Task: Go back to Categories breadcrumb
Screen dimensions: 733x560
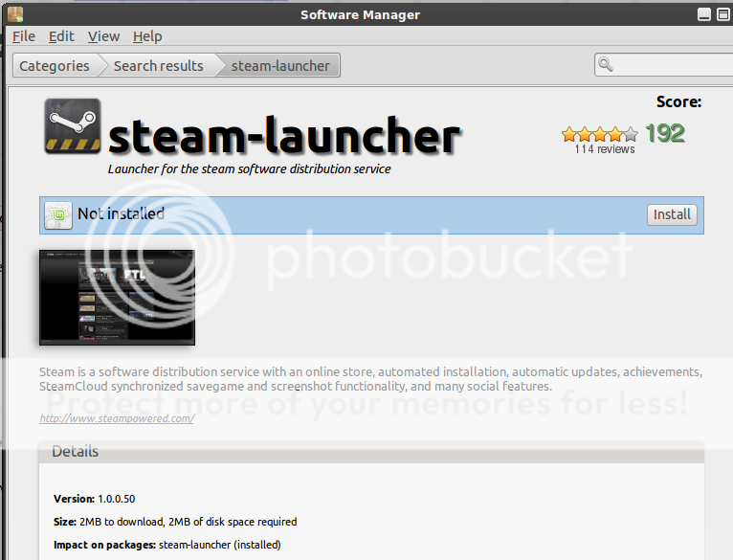Action: tap(55, 65)
